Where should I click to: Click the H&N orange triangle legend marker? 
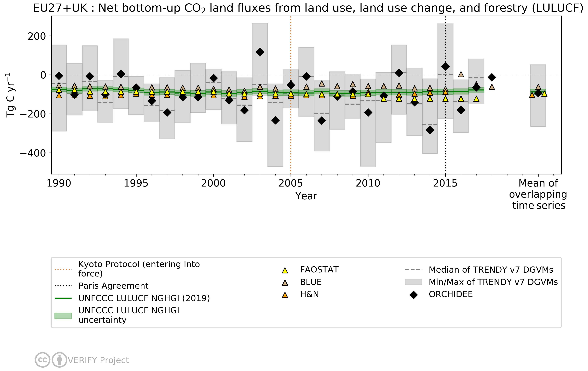[285, 295]
